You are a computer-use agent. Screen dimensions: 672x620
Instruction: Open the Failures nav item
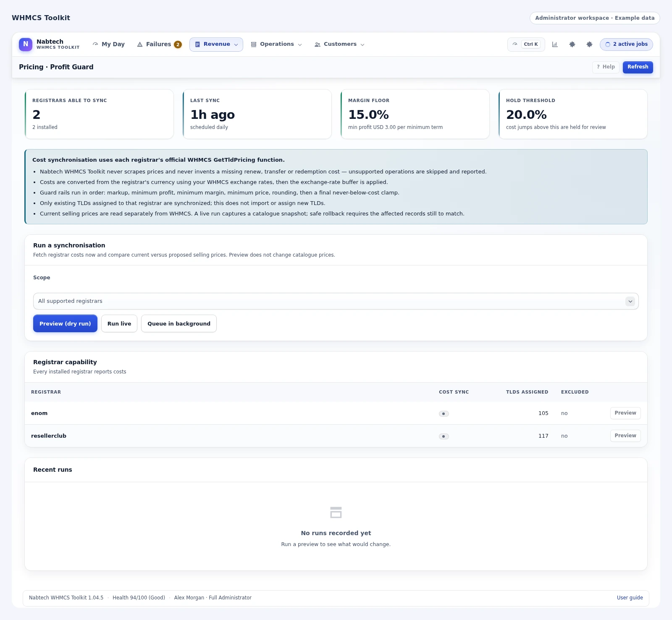point(159,44)
